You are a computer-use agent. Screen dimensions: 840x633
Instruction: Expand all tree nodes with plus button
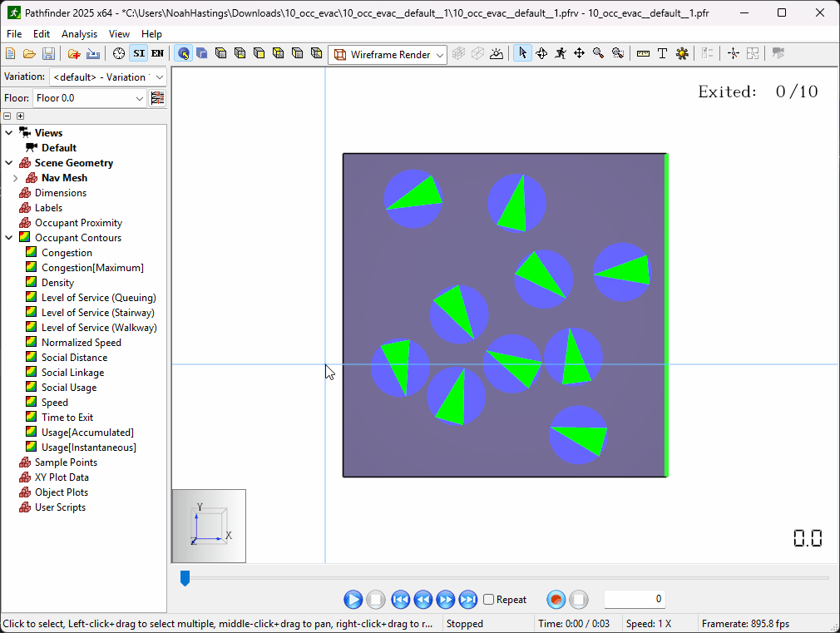click(x=20, y=116)
